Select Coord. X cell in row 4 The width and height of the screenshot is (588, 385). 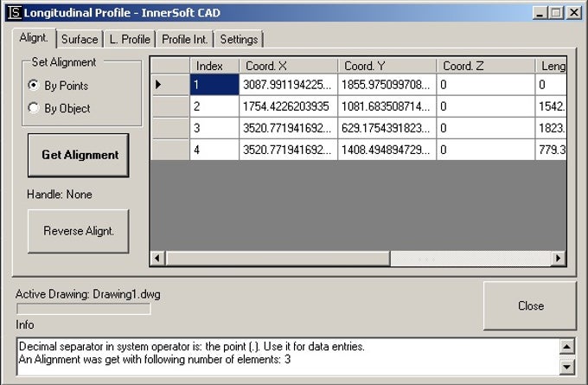pyautogui.click(x=288, y=150)
